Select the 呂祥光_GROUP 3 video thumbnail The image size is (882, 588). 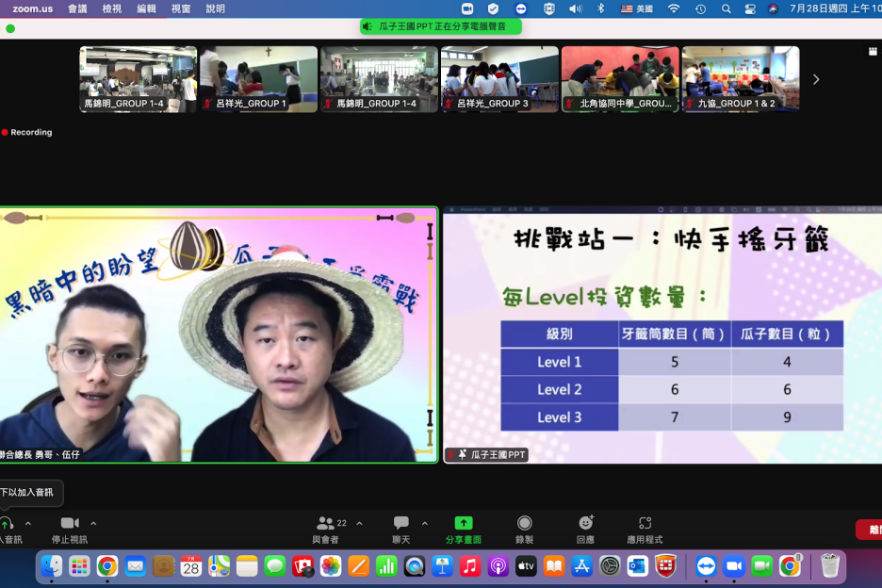499,79
